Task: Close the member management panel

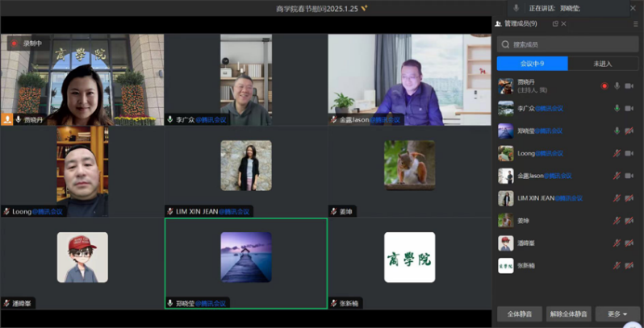Action: pyautogui.click(x=563, y=24)
